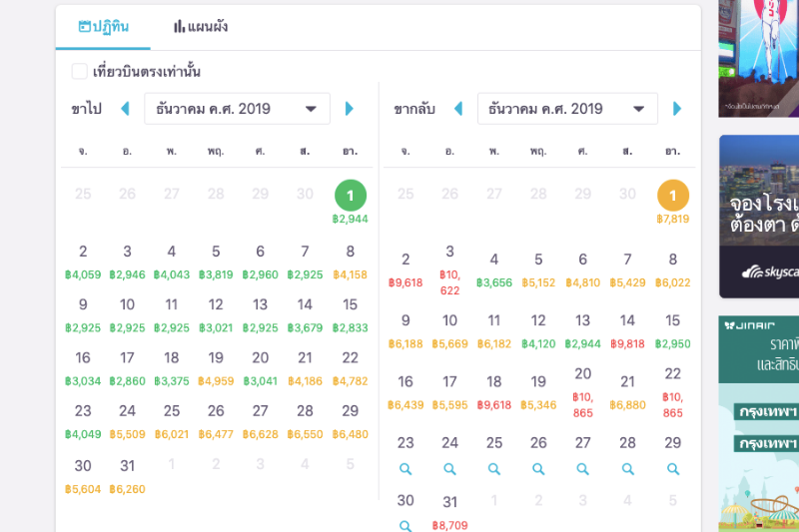Search prices for return date 23
Image resolution: width=799 pixels, height=532 pixels.
point(405,469)
